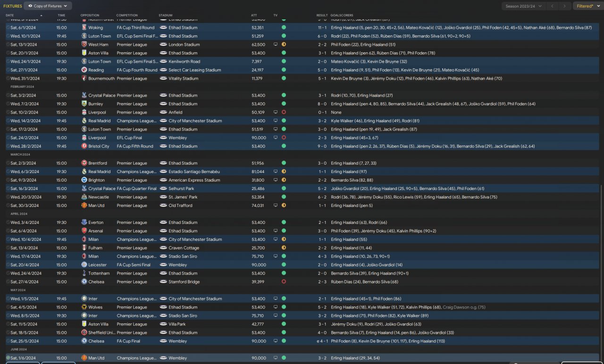Viewport: 604px width, 364px height.
Task: Click the red loss indicator on Stamford Bridge row
Action: (284, 282)
